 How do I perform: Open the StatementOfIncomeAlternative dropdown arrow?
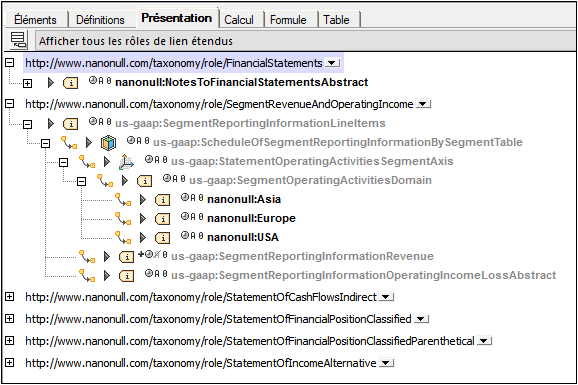point(386,364)
